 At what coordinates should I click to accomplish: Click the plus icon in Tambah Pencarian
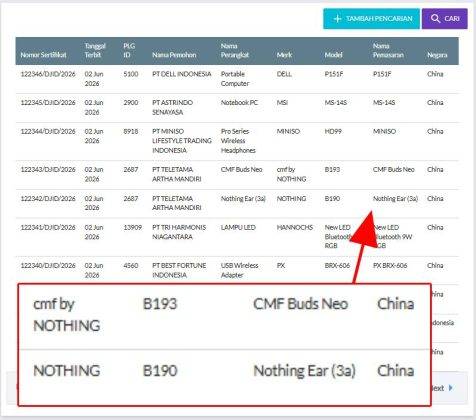(x=337, y=19)
